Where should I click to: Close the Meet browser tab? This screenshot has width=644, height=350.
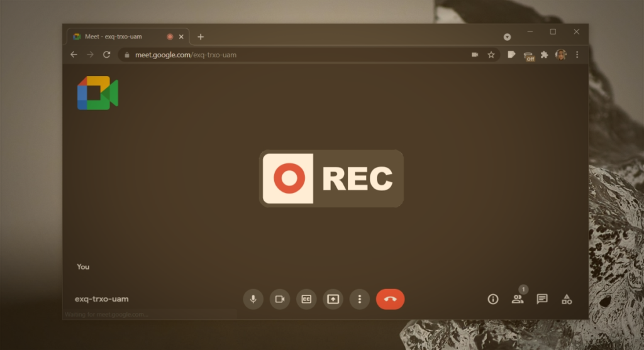point(182,37)
